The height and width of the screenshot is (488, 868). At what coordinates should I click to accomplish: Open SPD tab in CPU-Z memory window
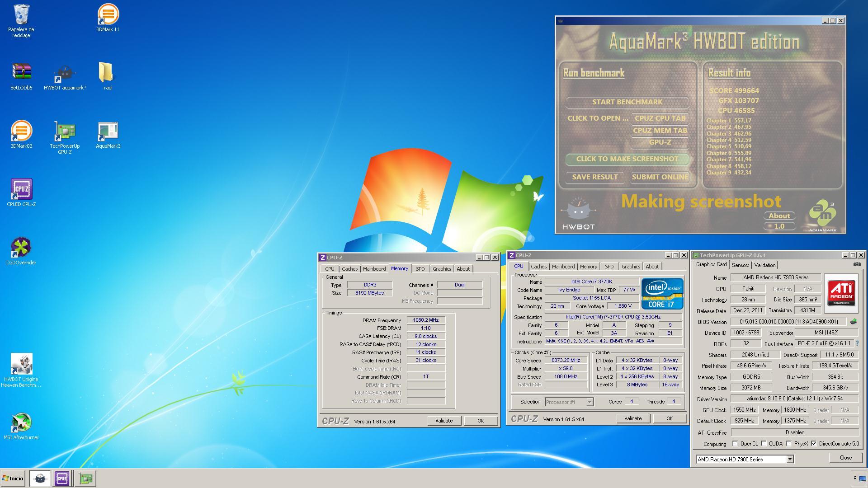420,269
